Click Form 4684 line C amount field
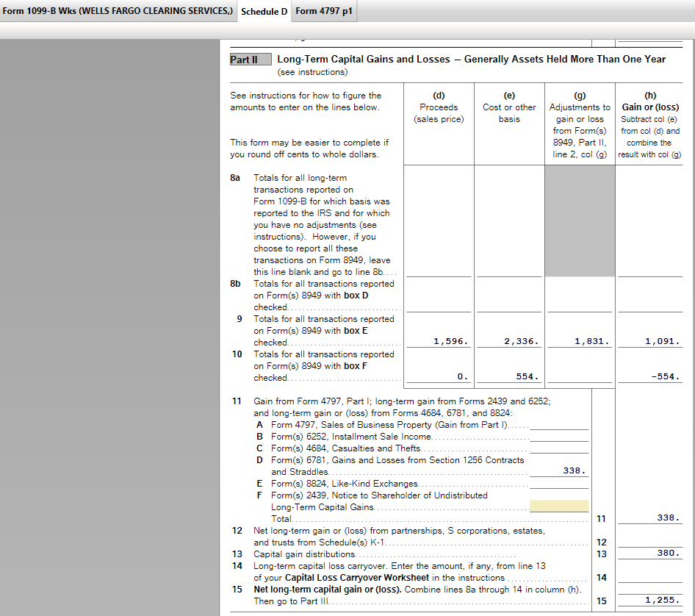This screenshot has height=616, width=695. 559,448
